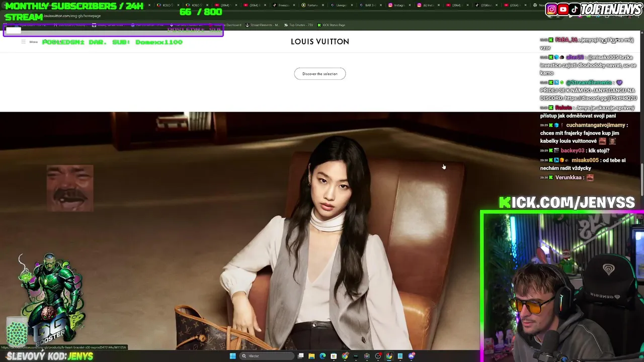Open the StreamElements bookmark
This screenshot has height=362, width=644.
coord(262,25)
